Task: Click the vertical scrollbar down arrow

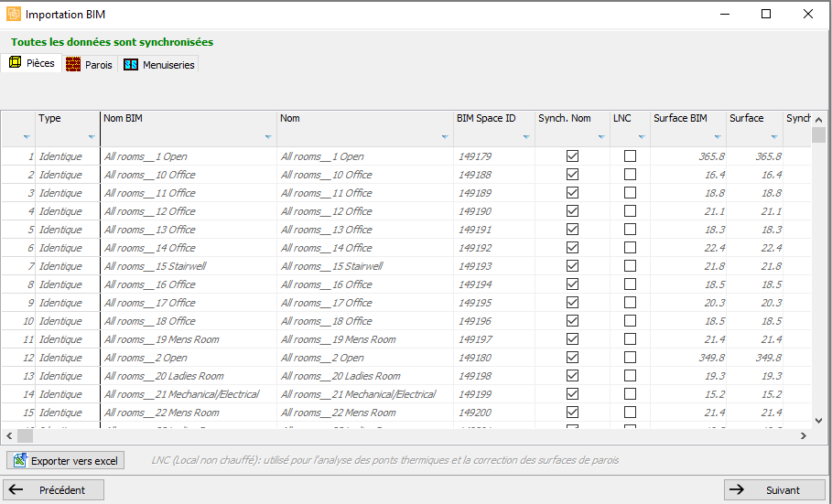Action: click(x=818, y=420)
